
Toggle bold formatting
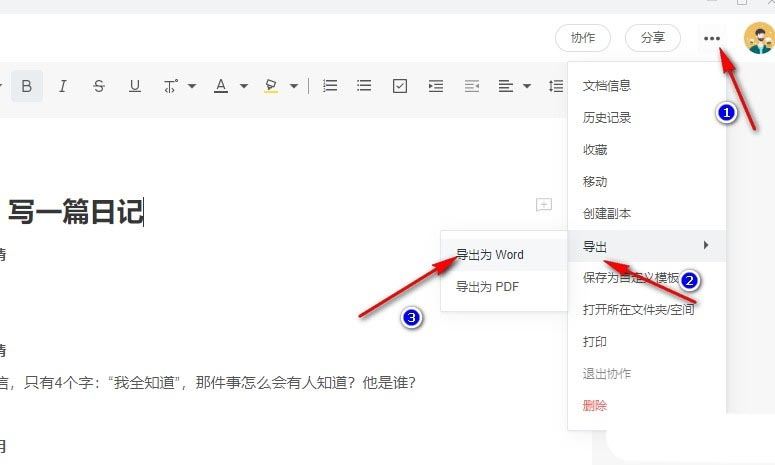27,86
